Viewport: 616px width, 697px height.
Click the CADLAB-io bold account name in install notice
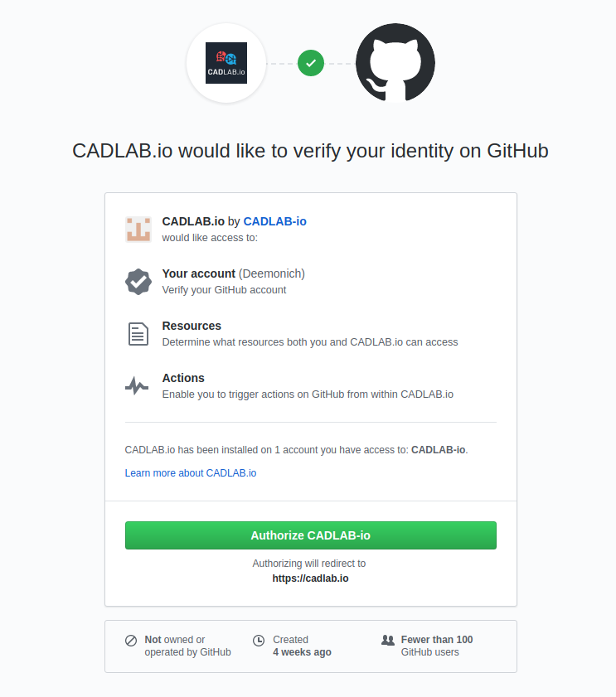point(438,449)
